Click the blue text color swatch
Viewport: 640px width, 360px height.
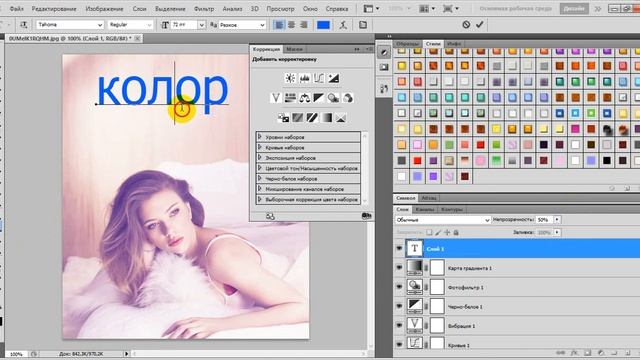tap(323, 25)
